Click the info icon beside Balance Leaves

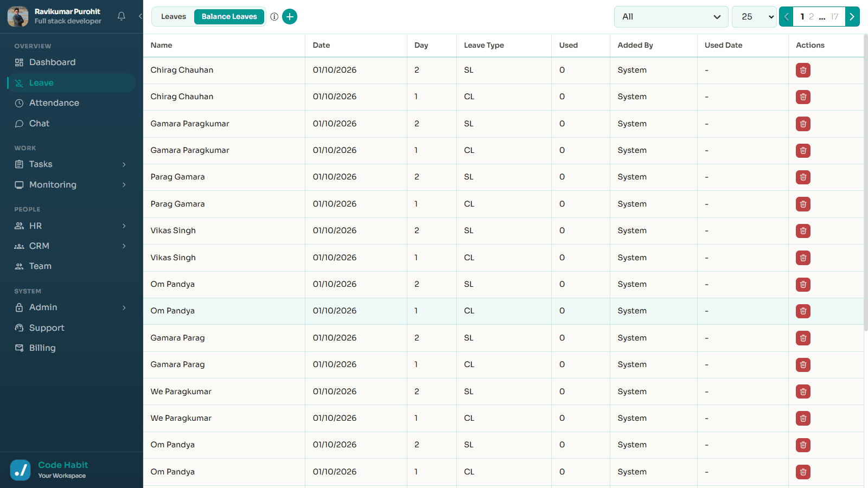(275, 17)
